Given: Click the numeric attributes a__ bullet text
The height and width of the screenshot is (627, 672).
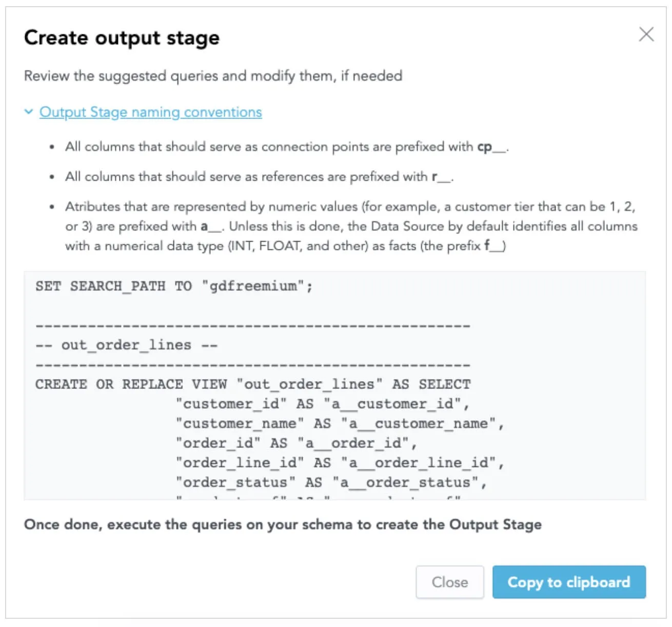Looking at the screenshot, I should point(351,226).
